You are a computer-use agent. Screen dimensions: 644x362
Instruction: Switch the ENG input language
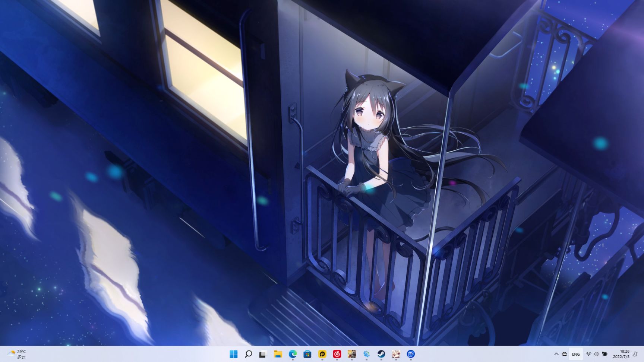point(576,354)
